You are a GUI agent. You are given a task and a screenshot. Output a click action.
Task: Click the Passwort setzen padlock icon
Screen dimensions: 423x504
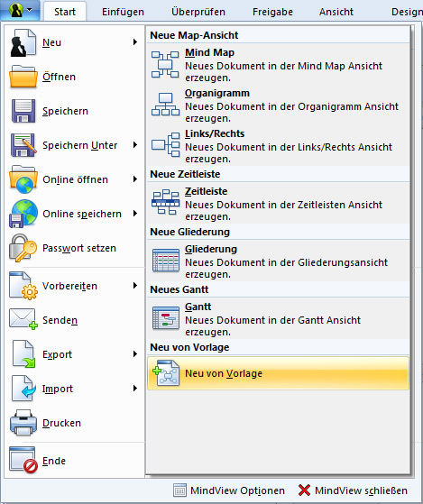[x=23, y=248]
